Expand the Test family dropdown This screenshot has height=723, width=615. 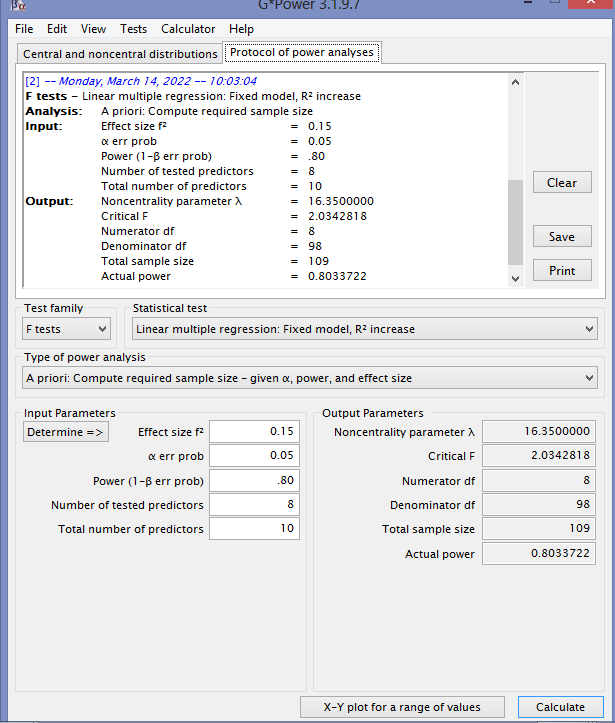(x=67, y=328)
